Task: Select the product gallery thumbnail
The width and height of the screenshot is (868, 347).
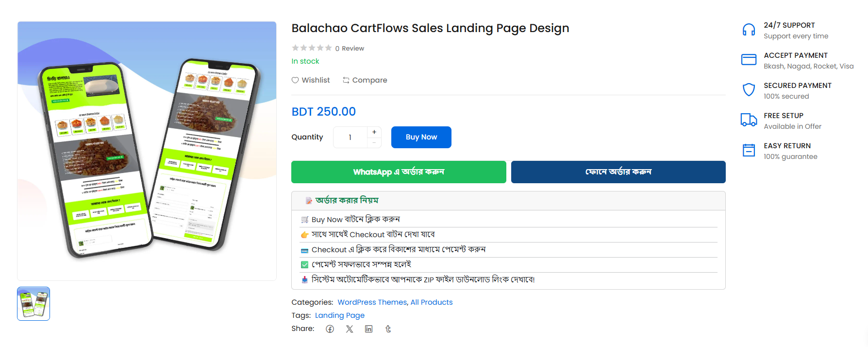Action: 33,304
